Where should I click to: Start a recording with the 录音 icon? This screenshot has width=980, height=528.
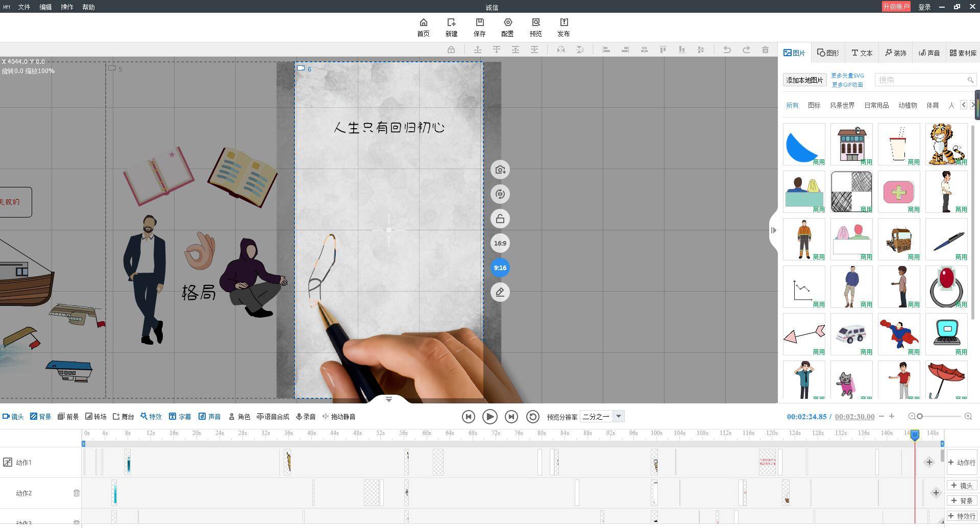306,416
